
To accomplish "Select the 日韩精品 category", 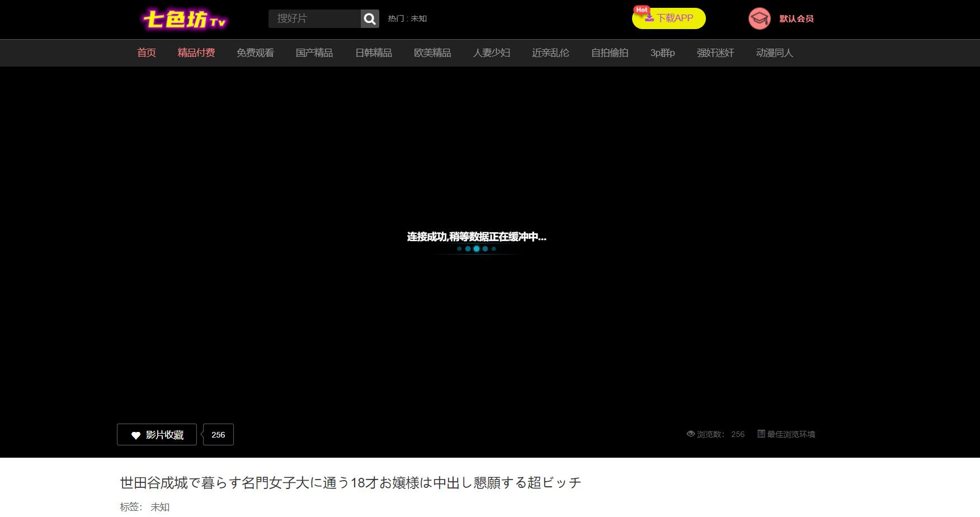I will tap(374, 53).
